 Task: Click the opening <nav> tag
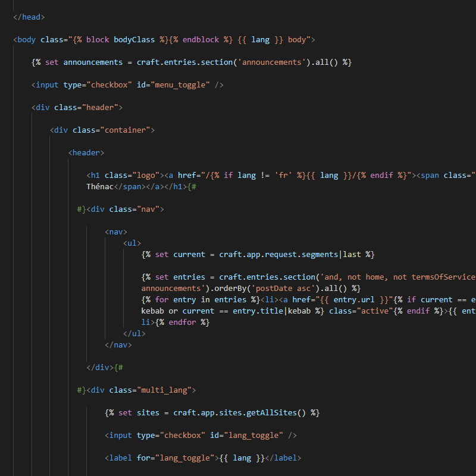tap(116, 232)
